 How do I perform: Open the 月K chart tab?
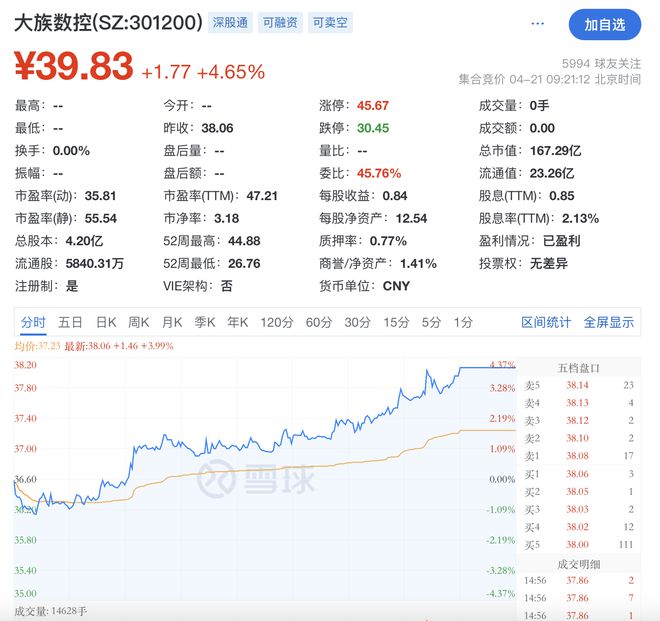click(x=172, y=322)
